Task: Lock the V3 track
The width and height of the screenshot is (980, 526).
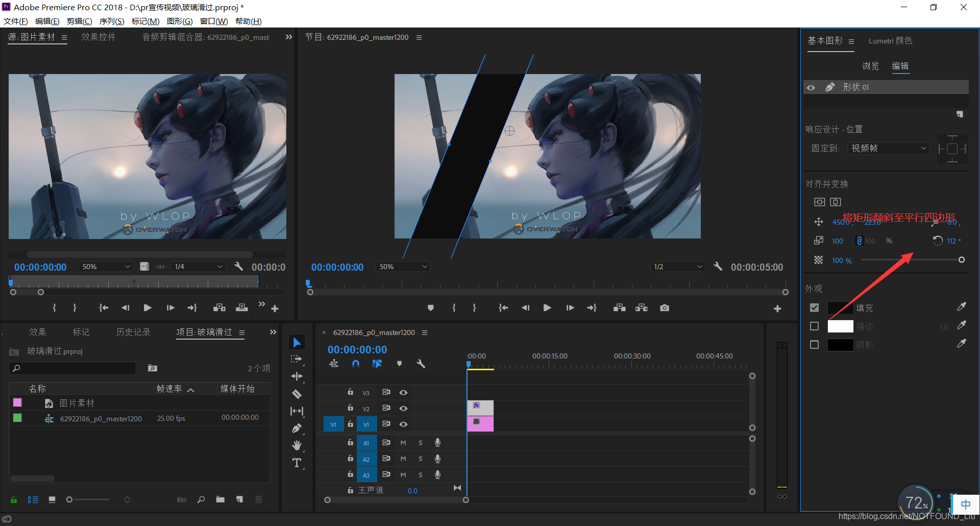Action: 351,392
